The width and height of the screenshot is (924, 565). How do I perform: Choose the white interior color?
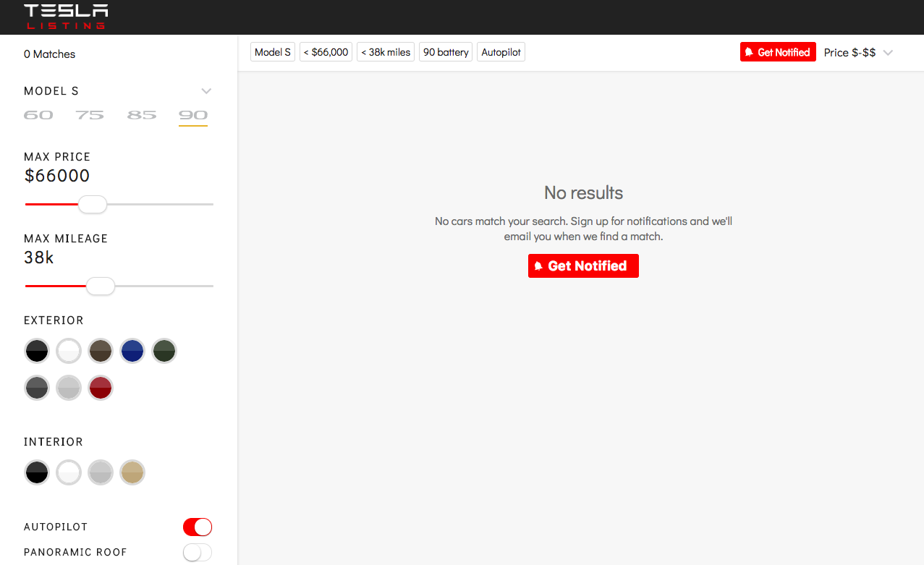pos(69,472)
